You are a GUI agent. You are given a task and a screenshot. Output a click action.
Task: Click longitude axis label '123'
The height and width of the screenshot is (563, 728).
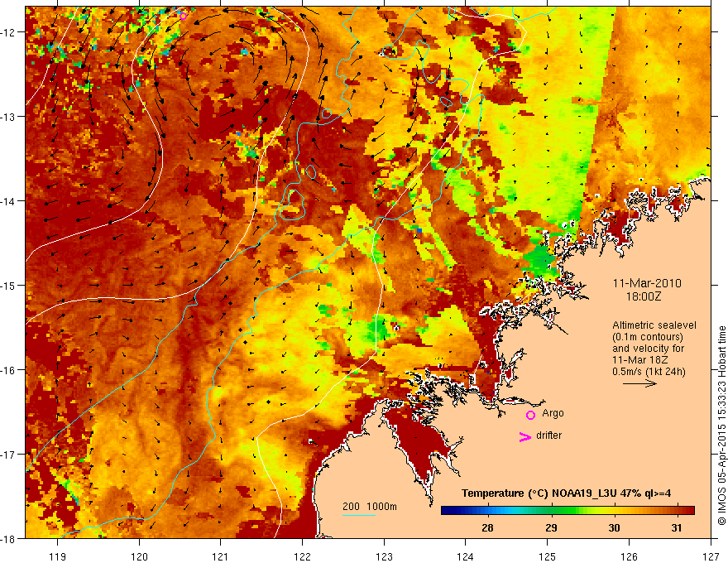384,556
